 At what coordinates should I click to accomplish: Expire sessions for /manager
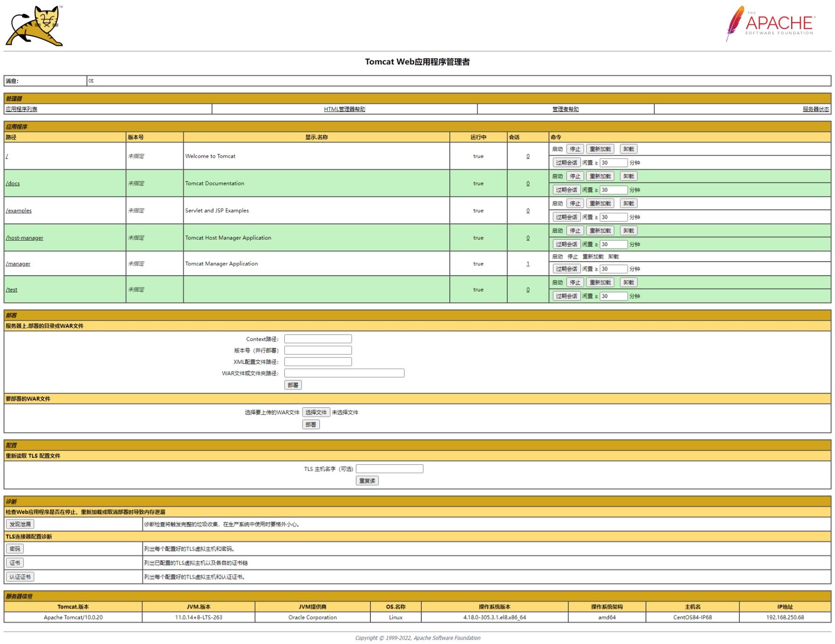pos(566,269)
